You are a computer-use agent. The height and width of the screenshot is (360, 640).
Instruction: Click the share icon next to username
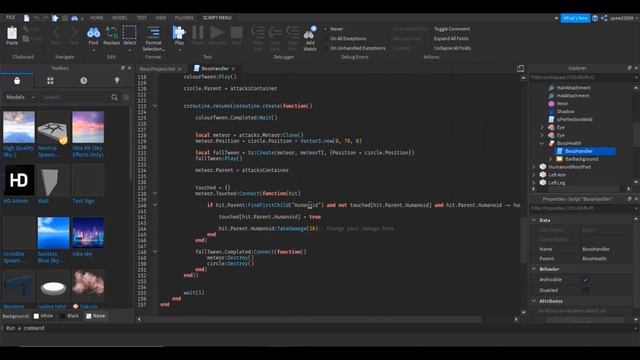pyautogui.click(x=604, y=18)
